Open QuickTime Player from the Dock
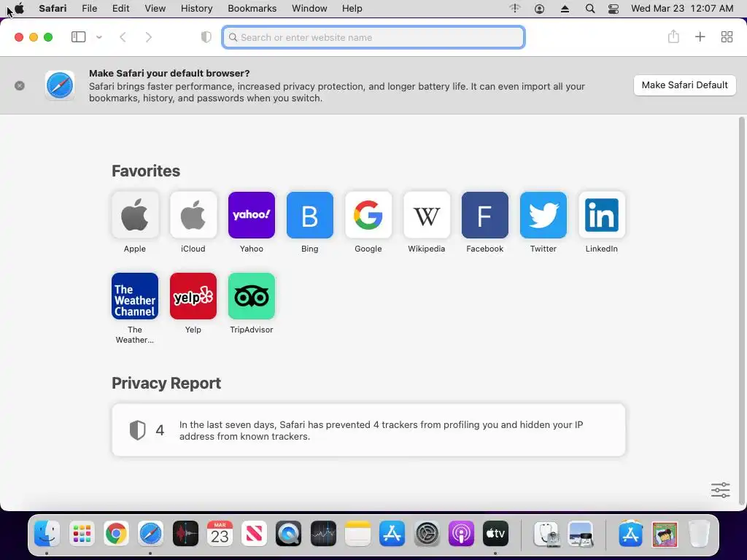The image size is (747, 560). 288,533
